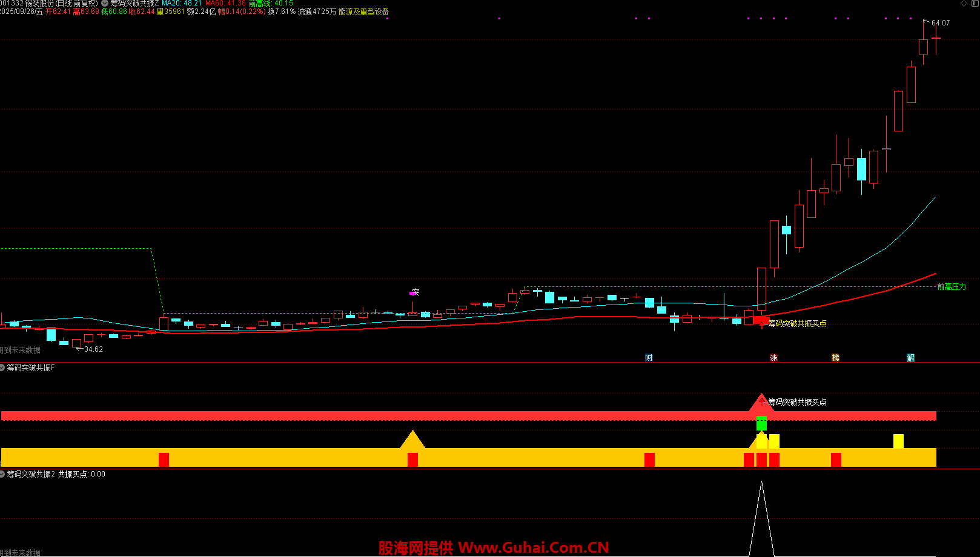Screen dimensions: 980x557
Task: Click the MA60 value label
Action: [x=225, y=4]
